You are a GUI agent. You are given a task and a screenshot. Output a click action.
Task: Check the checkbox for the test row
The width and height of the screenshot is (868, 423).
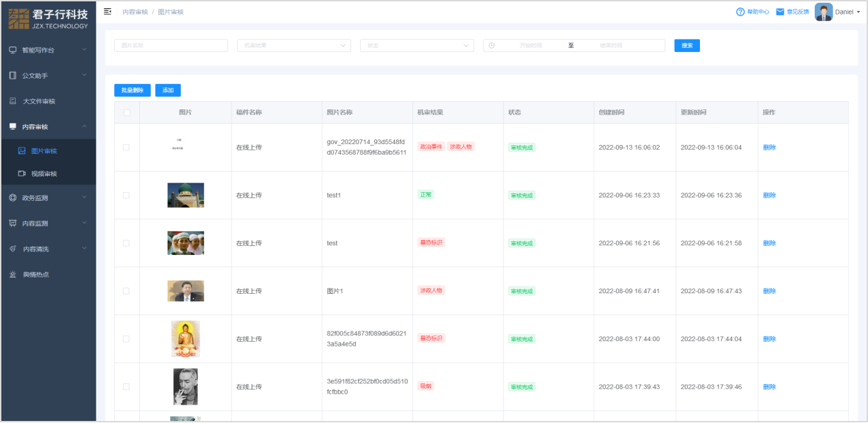point(126,243)
